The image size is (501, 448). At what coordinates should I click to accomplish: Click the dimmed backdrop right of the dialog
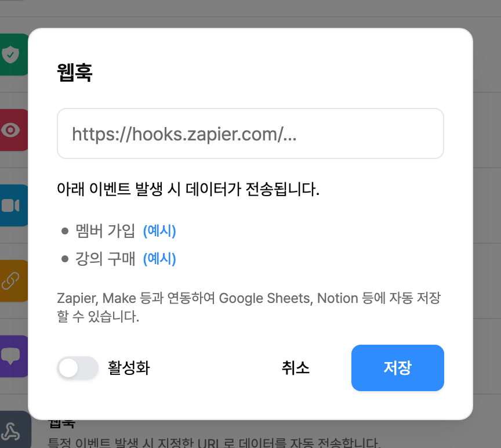coord(487,224)
